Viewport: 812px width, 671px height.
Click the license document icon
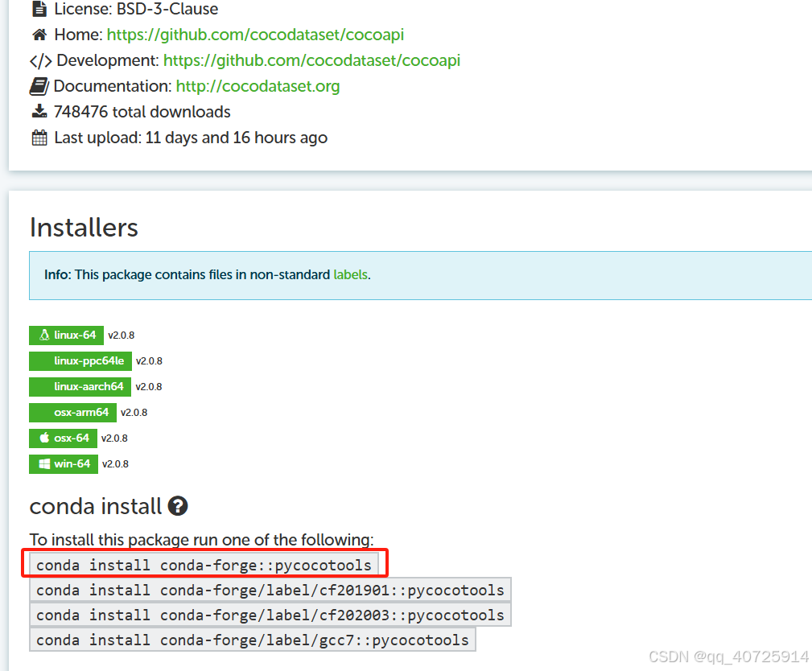click(x=39, y=9)
